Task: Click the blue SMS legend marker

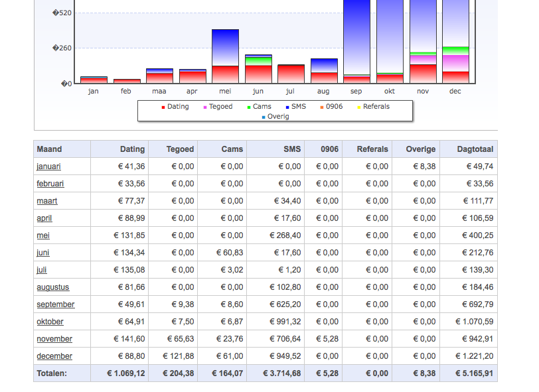Action: pyautogui.click(x=287, y=107)
